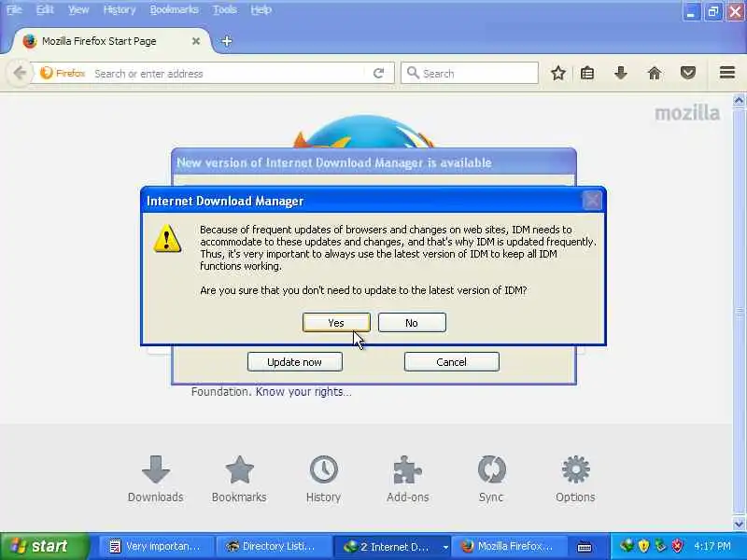Show bookmarks list icon in the toolbar
Image resolution: width=747 pixels, height=560 pixels.
pyautogui.click(x=587, y=73)
